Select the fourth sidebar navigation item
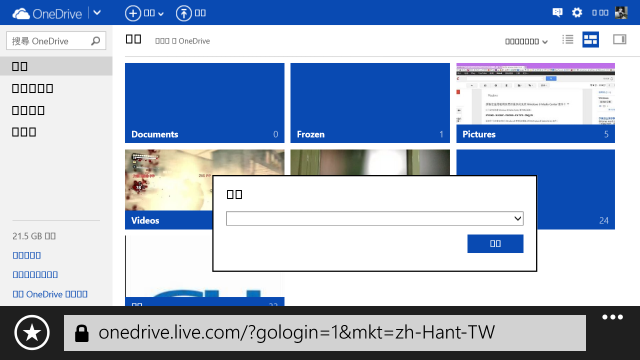Image resolution: width=640 pixels, height=360 pixels. [24, 132]
